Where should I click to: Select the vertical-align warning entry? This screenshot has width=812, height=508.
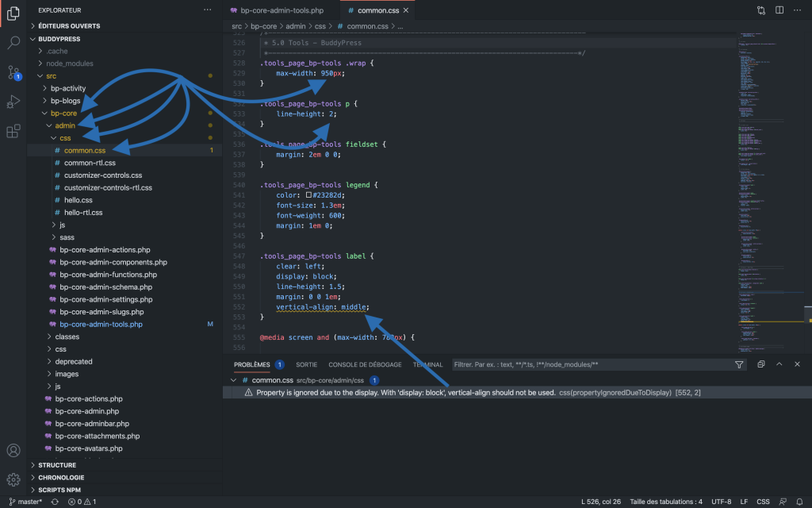click(x=517, y=392)
